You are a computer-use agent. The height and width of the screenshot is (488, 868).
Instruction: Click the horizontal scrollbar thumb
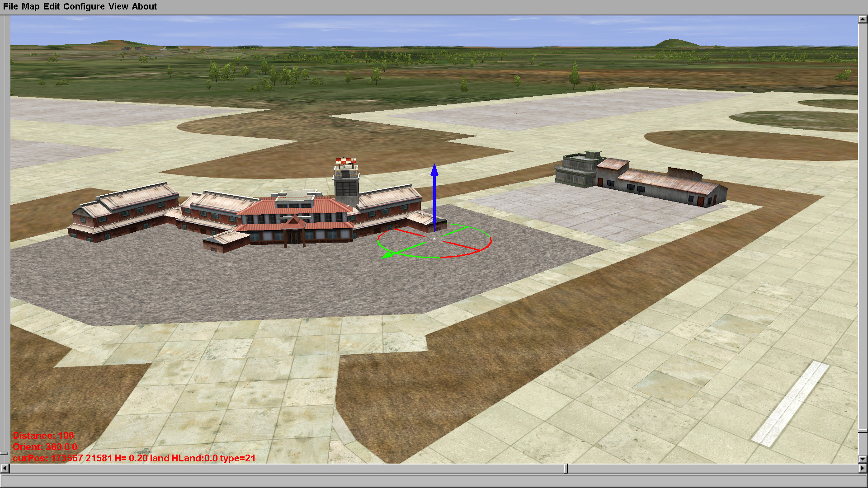566,468
